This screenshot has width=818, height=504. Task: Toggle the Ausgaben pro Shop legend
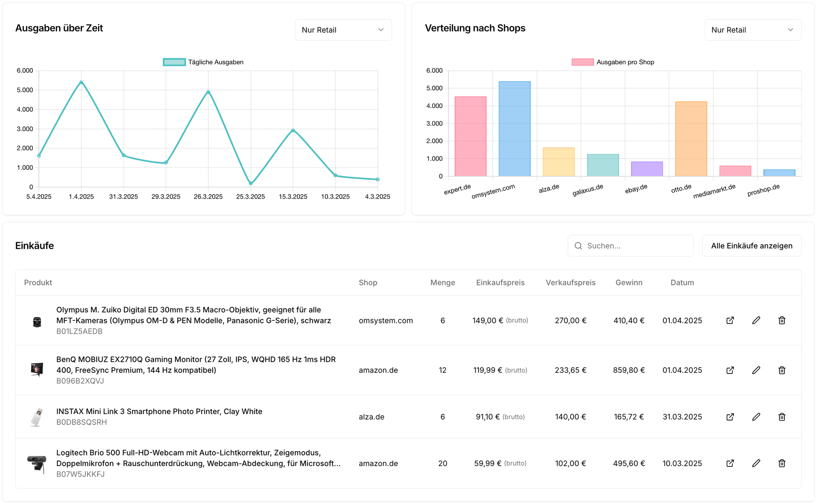click(x=613, y=62)
